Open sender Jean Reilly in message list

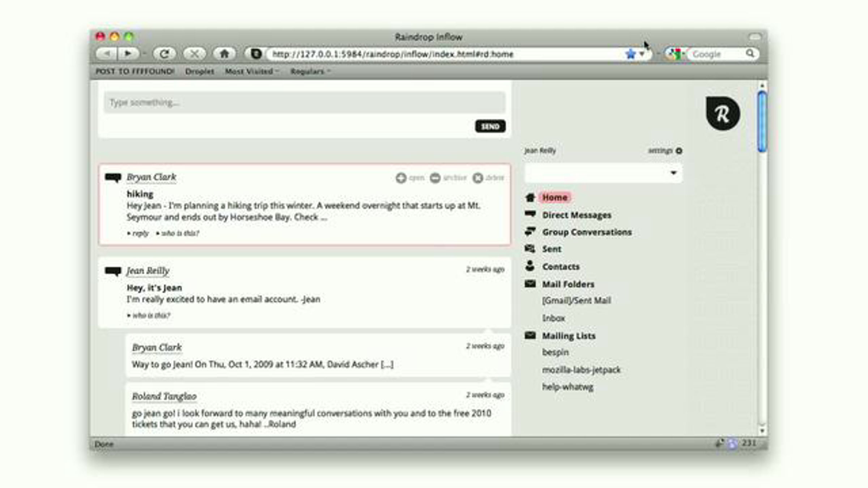coord(148,271)
